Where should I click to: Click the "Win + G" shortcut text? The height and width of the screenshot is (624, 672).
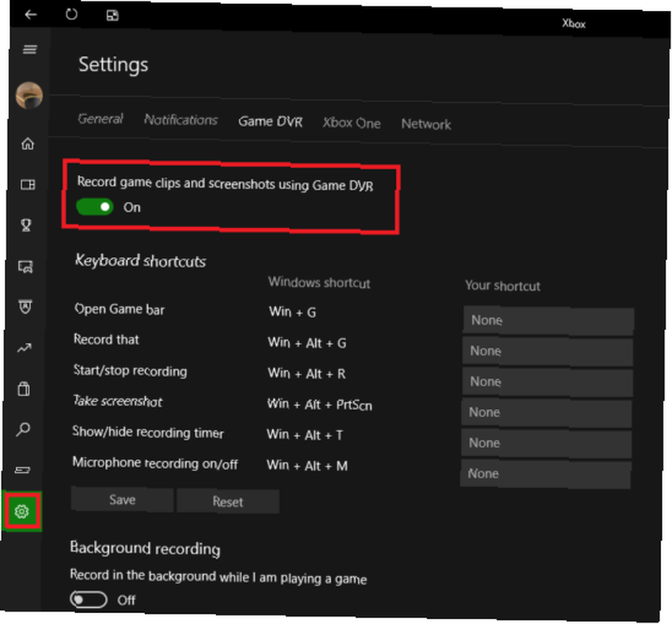pyautogui.click(x=293, y=312)
